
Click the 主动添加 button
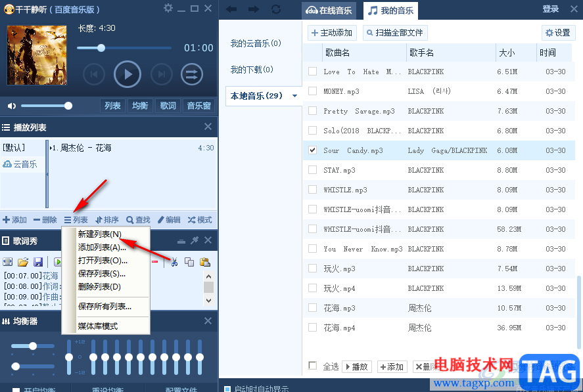[x=332, y=33]
